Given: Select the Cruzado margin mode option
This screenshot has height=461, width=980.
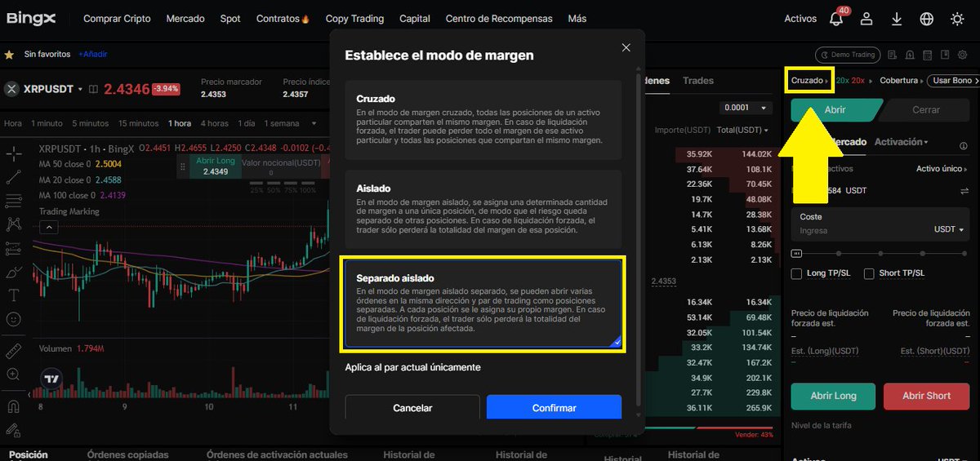Looking at the screenshot, I should (x=483, y=119).
